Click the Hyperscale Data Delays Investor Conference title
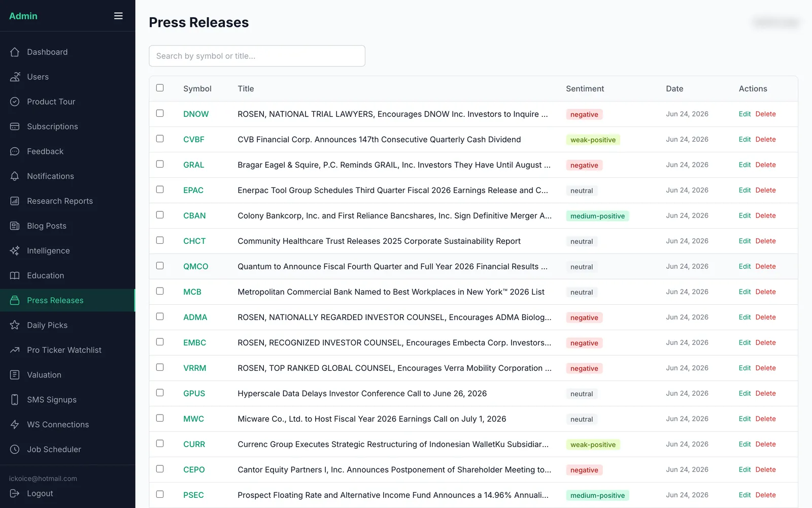Viewport: 812px width, 508px height. 362,393
